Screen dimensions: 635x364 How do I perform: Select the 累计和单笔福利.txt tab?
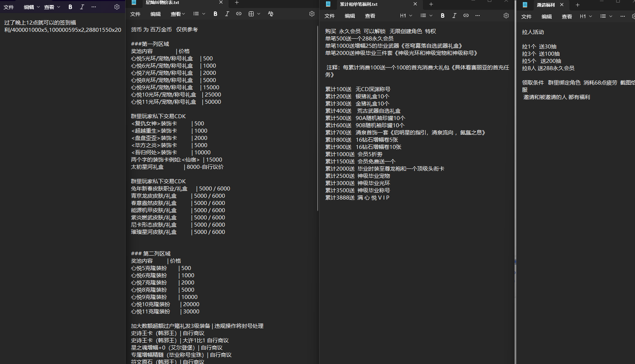point(365,4)
